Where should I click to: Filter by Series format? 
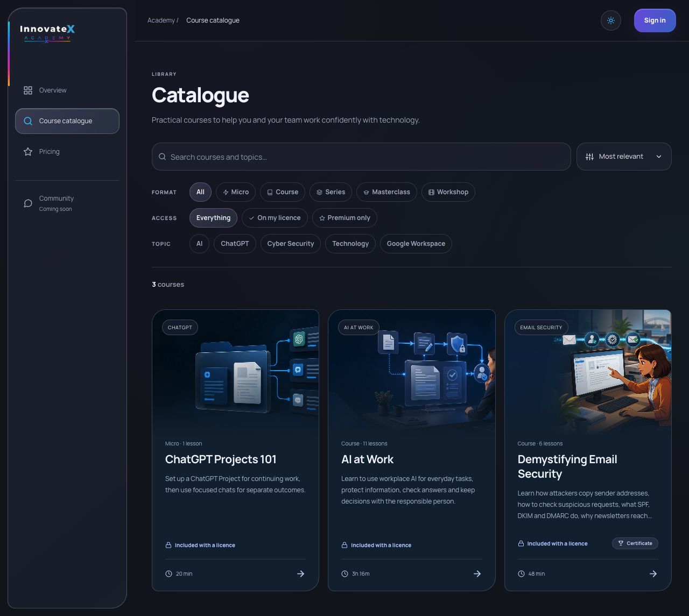click(x=331, y=192)
